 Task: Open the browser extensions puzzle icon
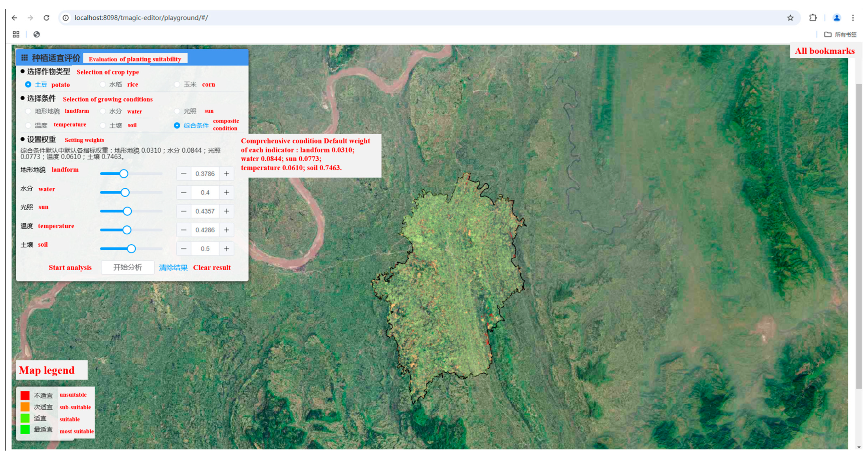813,18
